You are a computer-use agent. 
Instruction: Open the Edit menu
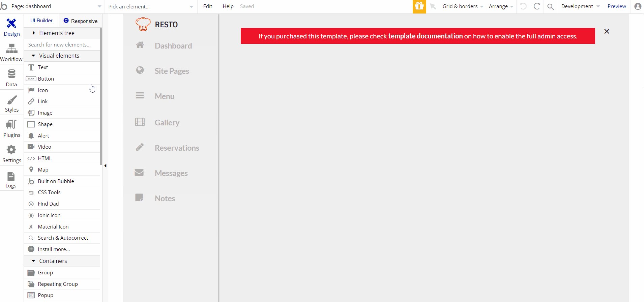[208, 6]
